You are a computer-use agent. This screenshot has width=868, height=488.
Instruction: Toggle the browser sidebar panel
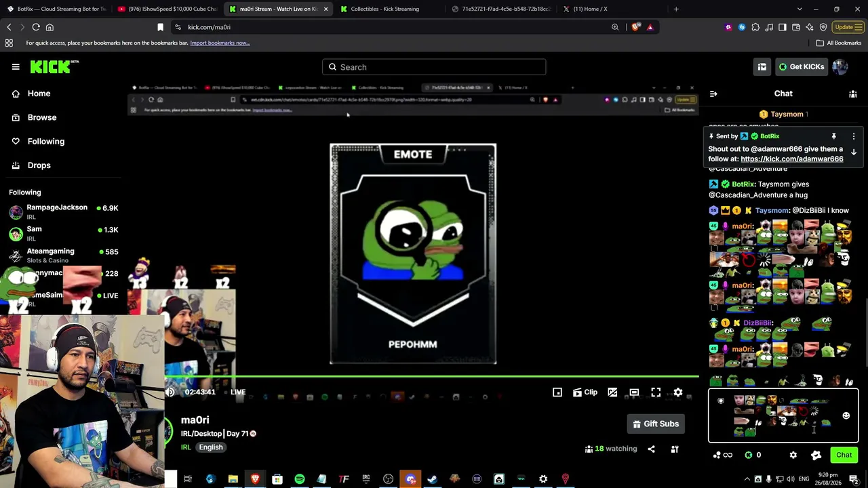(783, 27)
